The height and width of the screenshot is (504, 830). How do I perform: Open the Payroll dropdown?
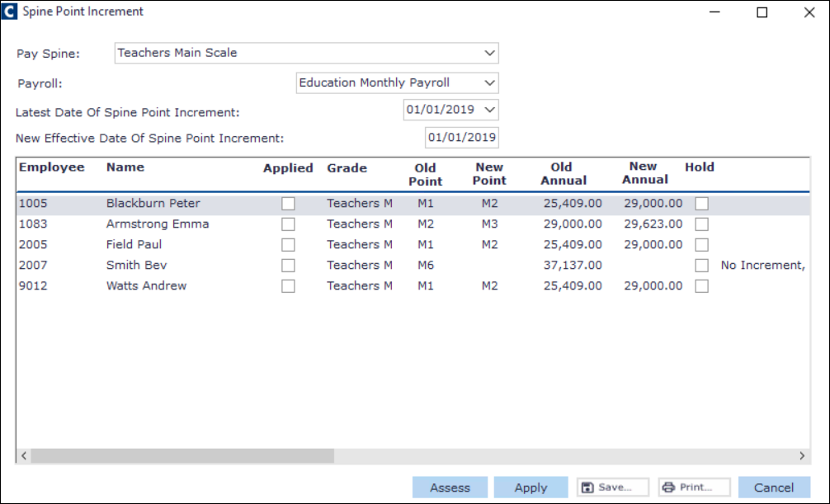[x=397, y=82]
